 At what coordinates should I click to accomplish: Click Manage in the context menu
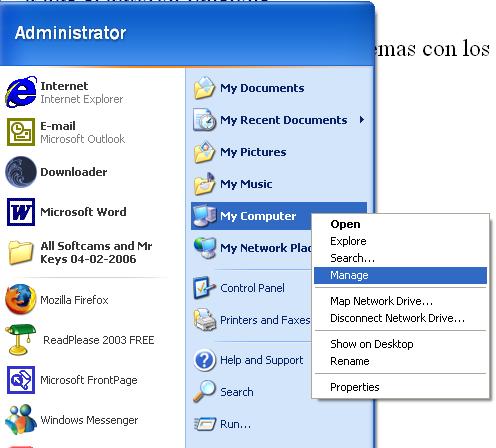[x=400, y=275]
